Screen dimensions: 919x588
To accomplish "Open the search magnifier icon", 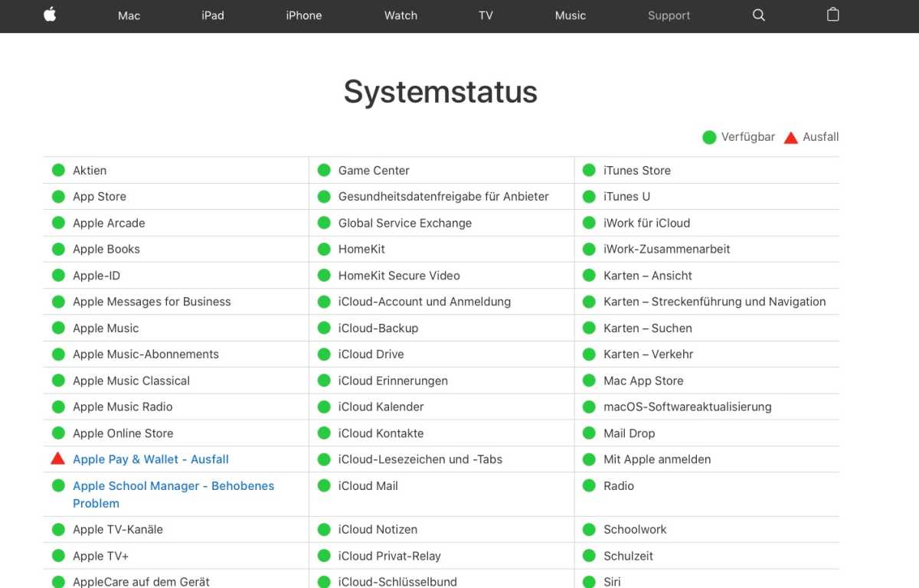I will 758,15.
